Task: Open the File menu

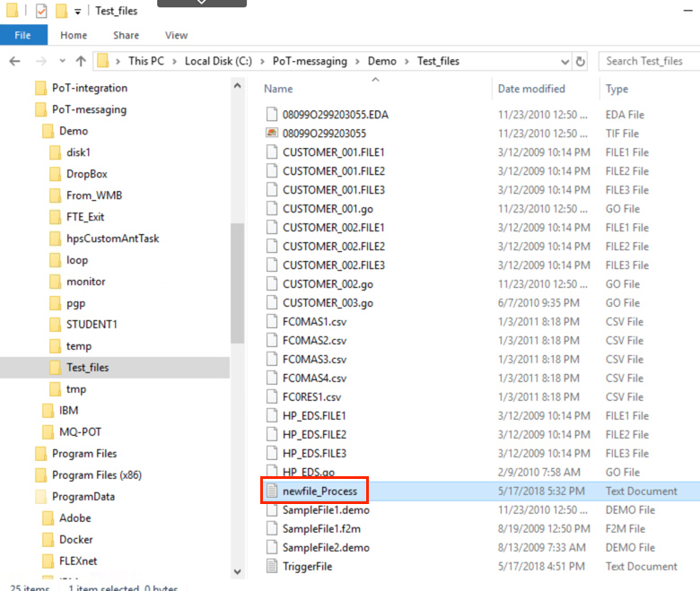Action: coord(23,35)
